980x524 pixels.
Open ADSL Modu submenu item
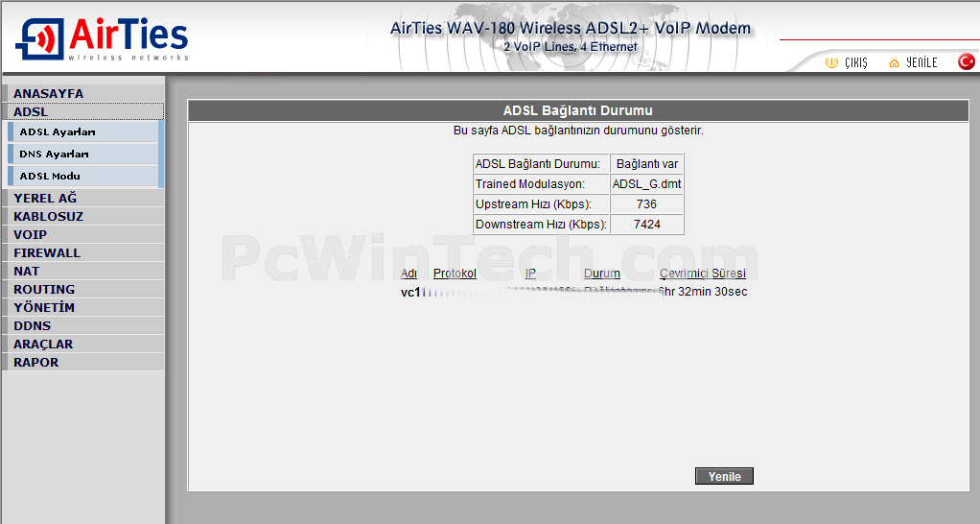pyautogui.click(x=83, y=176)
